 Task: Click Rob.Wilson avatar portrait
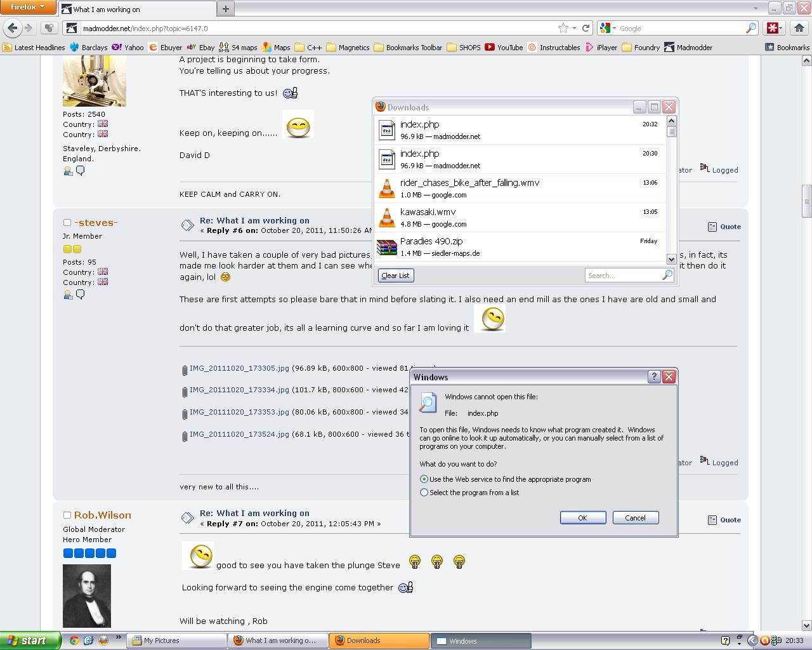click(87, 596)
